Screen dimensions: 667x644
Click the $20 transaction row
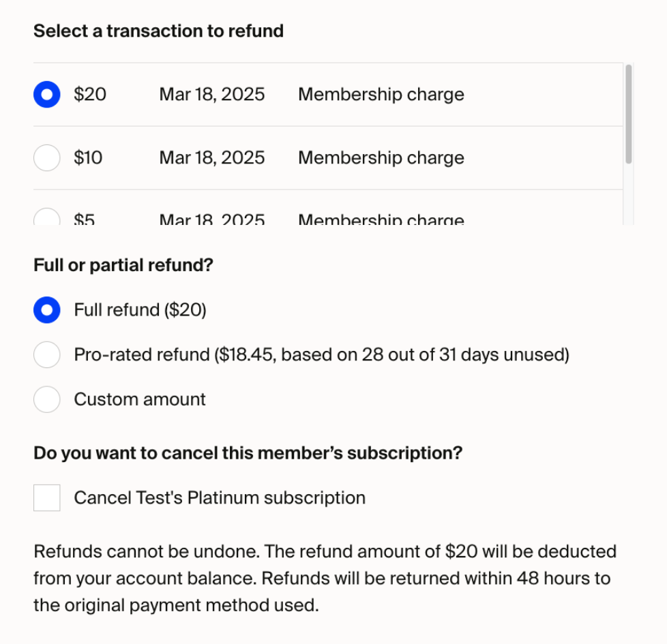point(273,94)
